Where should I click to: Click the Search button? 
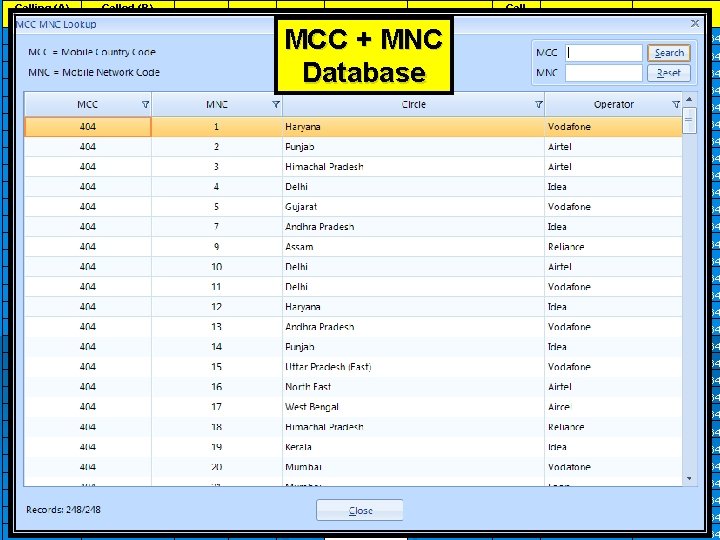click(x=669, y=53)
